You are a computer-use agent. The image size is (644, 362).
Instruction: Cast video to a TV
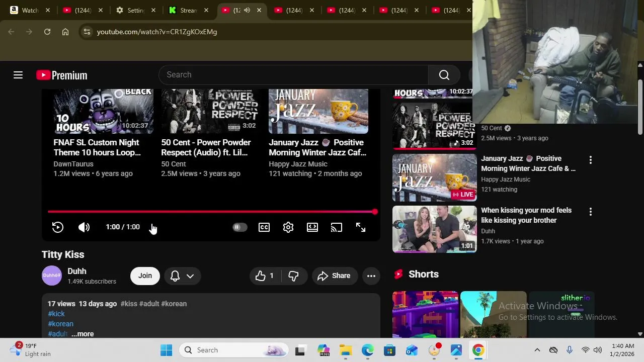click(337, 227)
